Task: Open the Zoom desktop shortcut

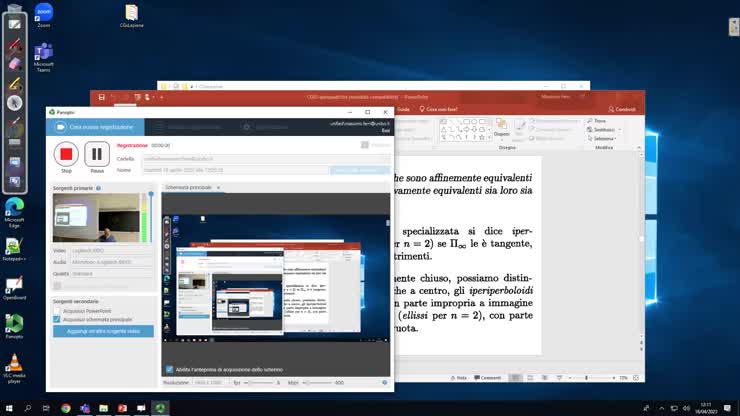Action: (x=43, y=13)
